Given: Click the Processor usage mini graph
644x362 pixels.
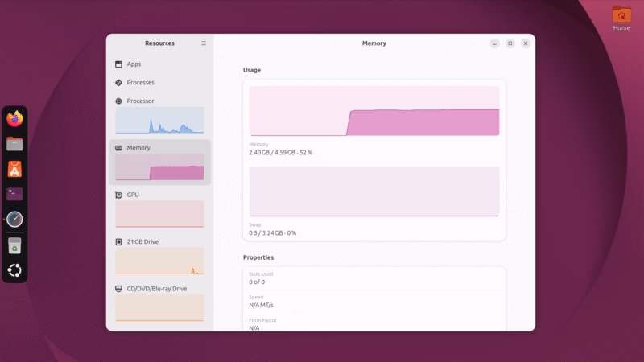Looking at the screenshot, I should (159, 121).
